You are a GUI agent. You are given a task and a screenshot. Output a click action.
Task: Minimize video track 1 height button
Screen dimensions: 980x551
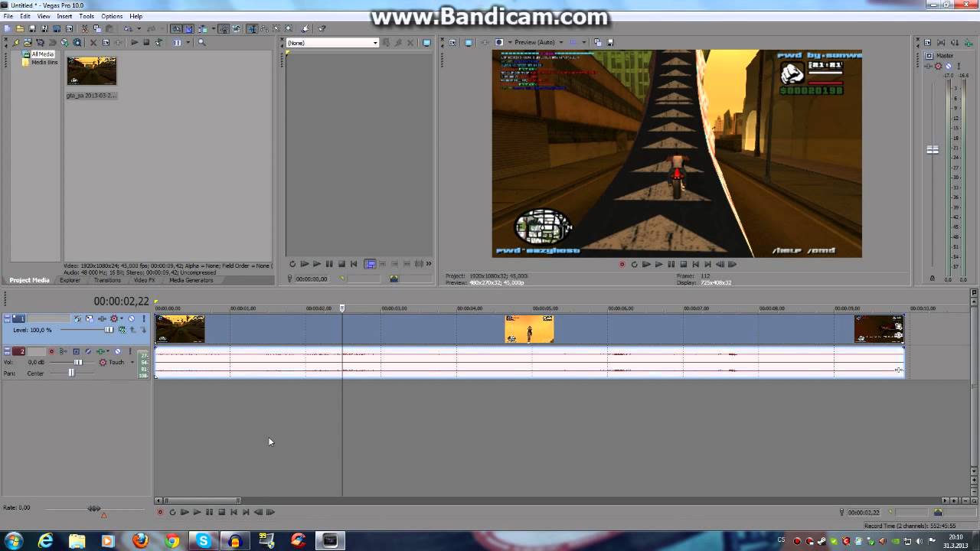tap(7, 316)
